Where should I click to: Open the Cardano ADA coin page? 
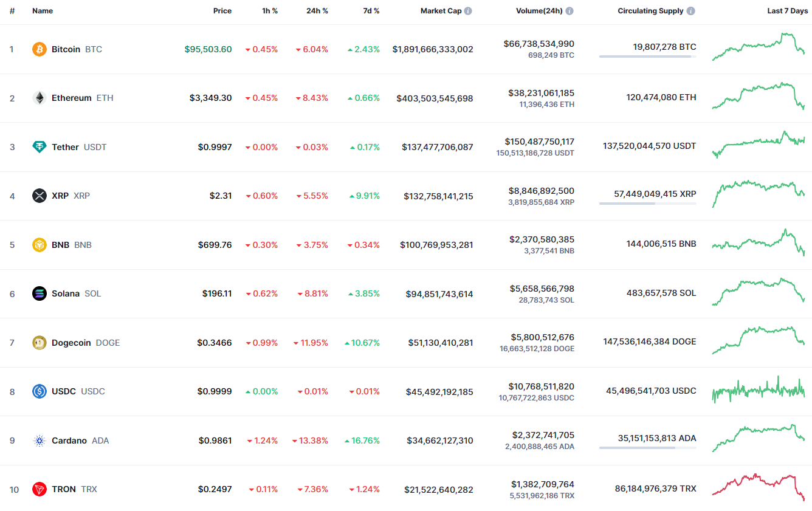click(x=69, y=441)
